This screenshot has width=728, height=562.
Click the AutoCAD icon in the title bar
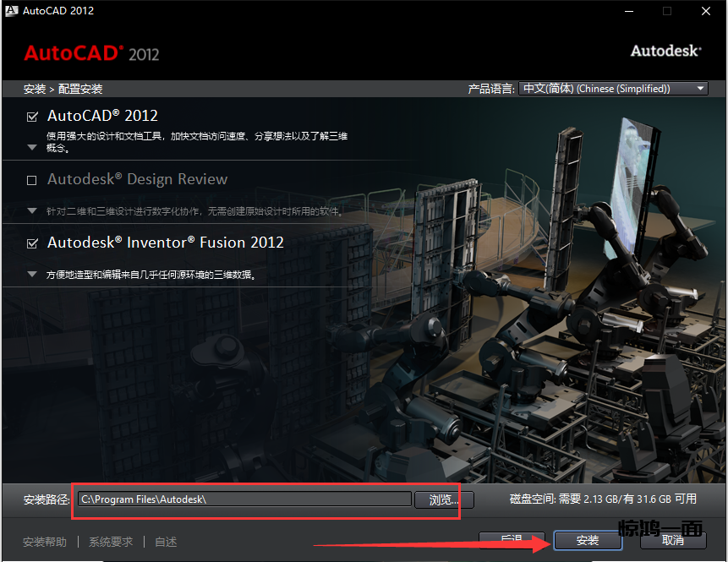click(10, 11)
